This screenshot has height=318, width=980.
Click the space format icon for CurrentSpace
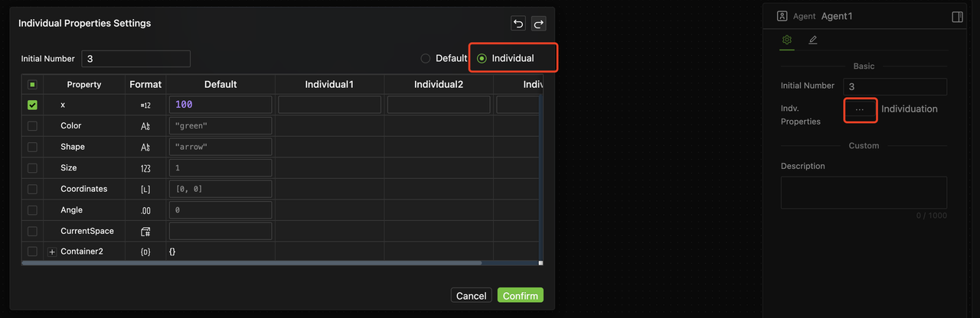coord(145,231)
